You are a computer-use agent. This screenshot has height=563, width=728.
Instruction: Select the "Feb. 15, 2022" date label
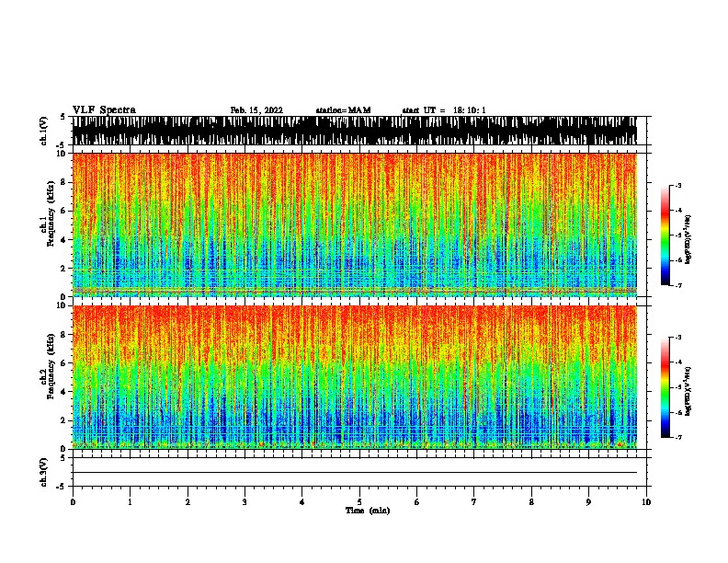[x=256, y=110]
